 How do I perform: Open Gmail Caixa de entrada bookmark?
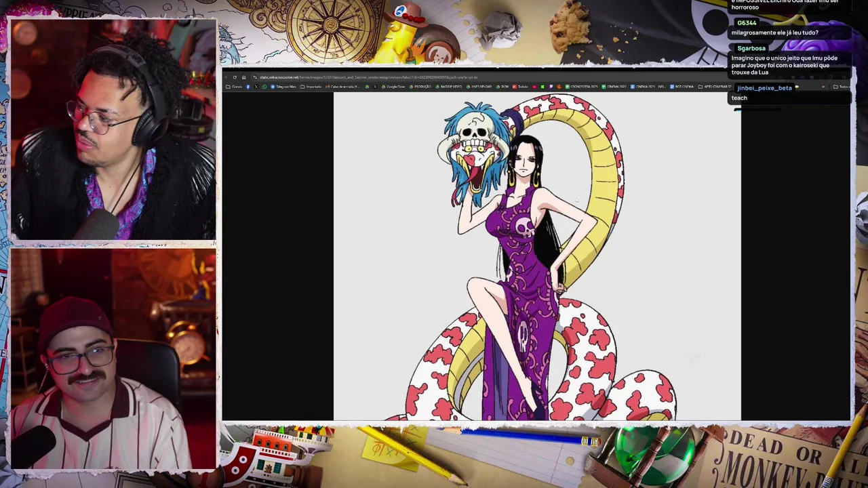[342, 87]
